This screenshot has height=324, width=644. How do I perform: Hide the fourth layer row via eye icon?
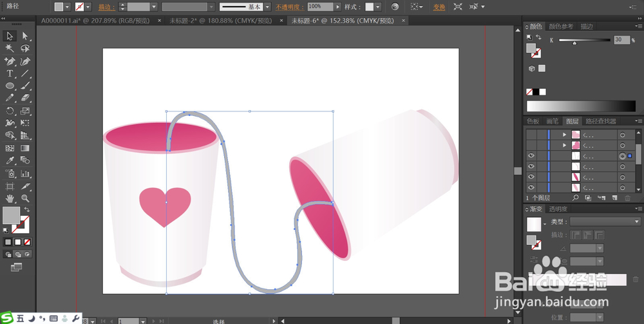[531, 166]
